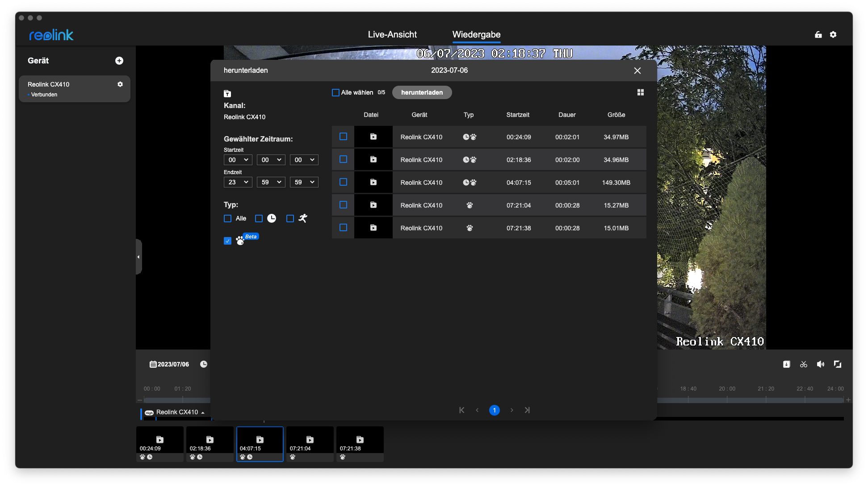The height and width of the screenshot is (487, 868).
Task: Mute the playback volume
Action: pos(821,364)
